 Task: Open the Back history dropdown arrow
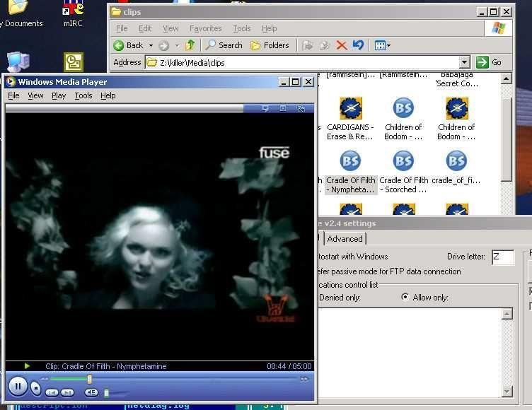pos(151,45)
